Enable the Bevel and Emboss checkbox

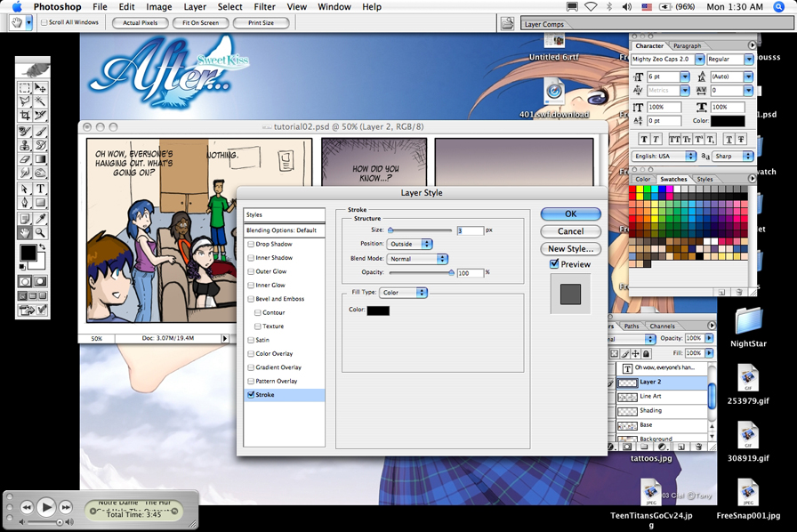(251, 299)
